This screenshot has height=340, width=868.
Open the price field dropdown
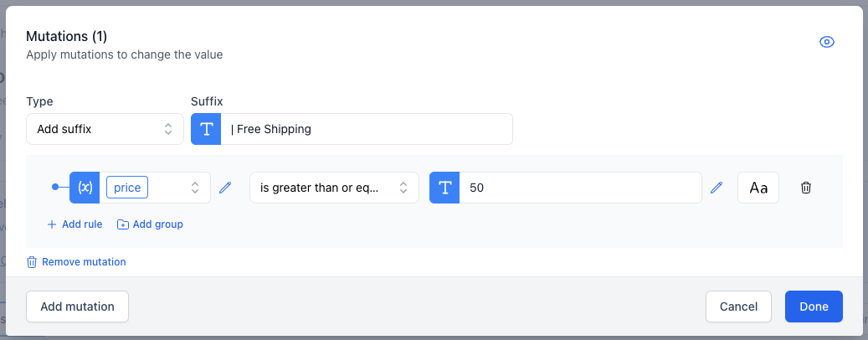(x=155, y=188)
